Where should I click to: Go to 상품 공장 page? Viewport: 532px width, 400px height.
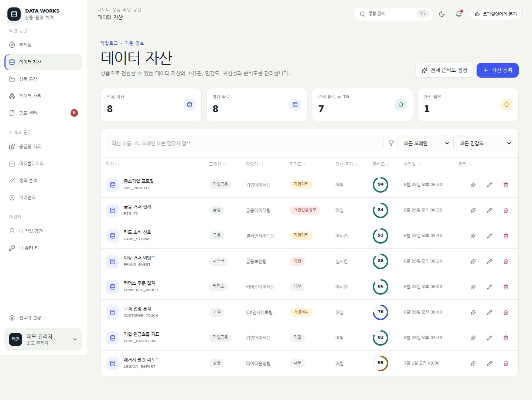click(x=43, y=79)
